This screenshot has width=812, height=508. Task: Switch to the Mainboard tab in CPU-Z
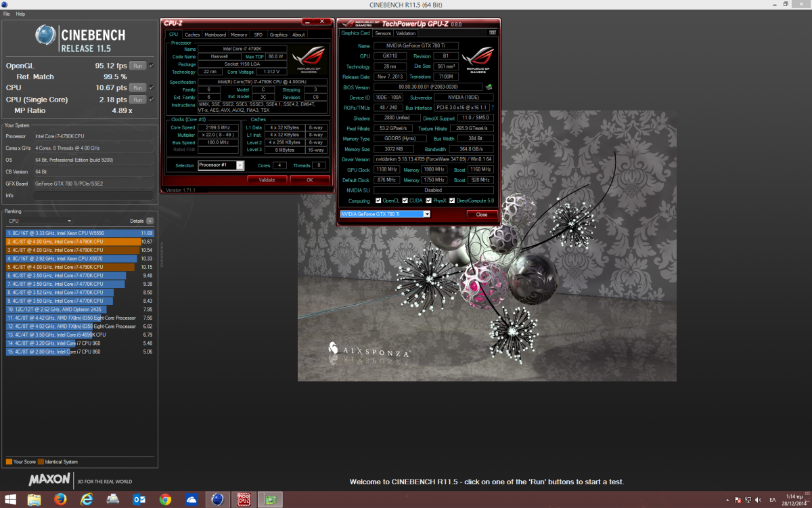[x=215, y=35]
